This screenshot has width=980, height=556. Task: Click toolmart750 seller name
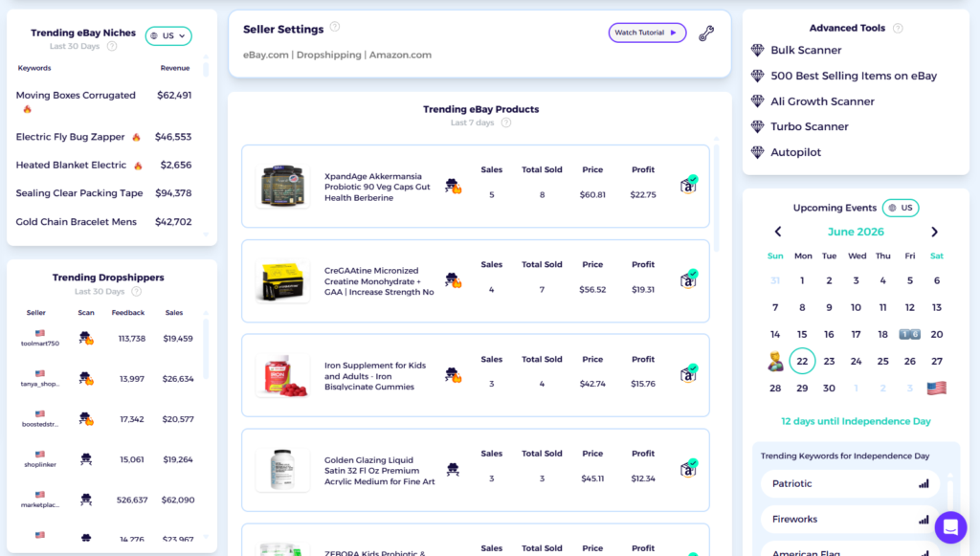tap(40, 344)
